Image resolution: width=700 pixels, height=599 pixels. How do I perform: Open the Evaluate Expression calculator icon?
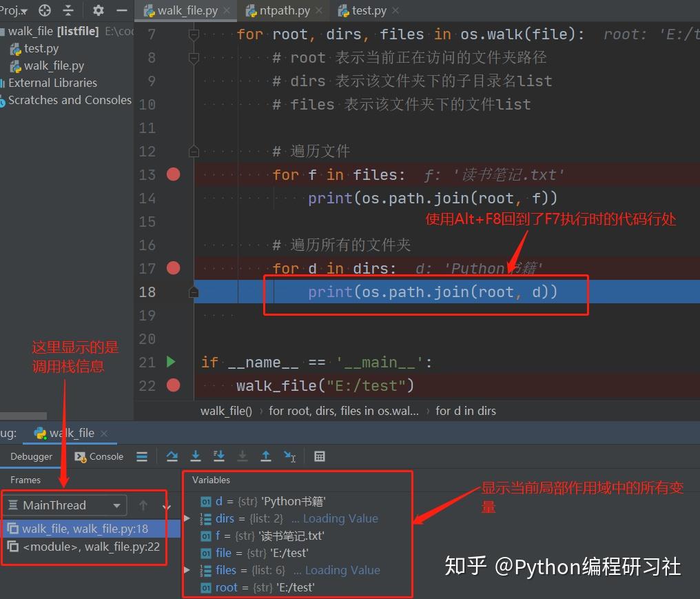pos(320,456)
